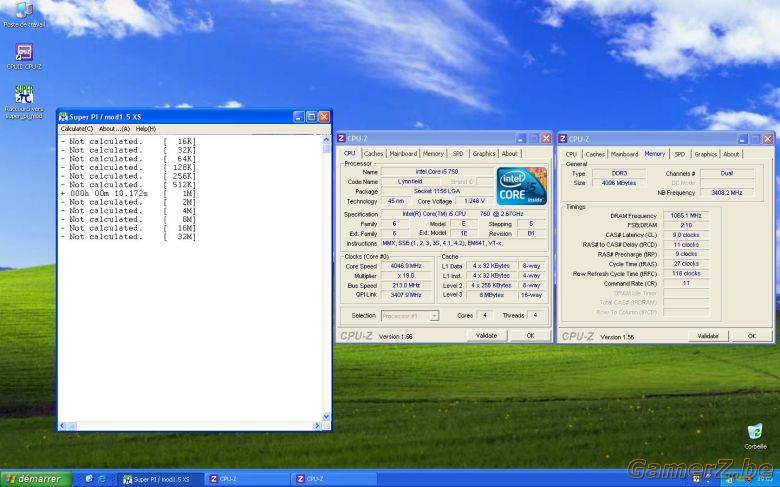
Task: Maximize the Super PI window
Action: click(311, 117)
